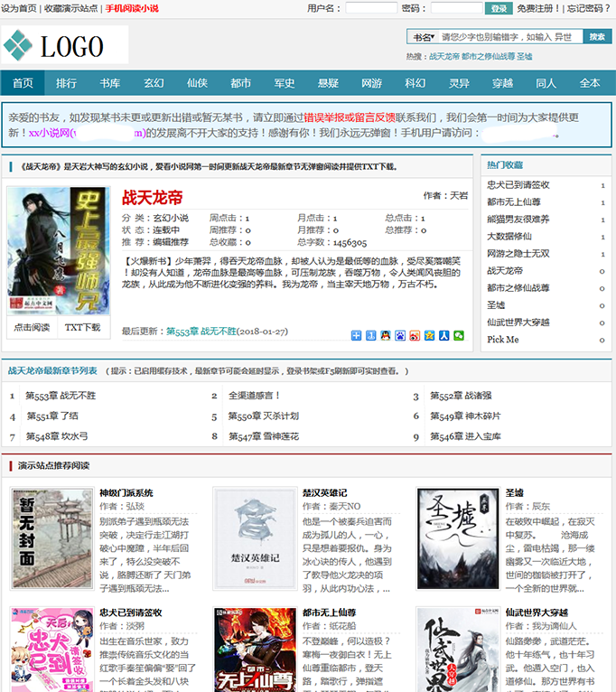This screenshot has width=616, height=692.
Task: Open 玄幻 category tab
Action: (154, 83)
